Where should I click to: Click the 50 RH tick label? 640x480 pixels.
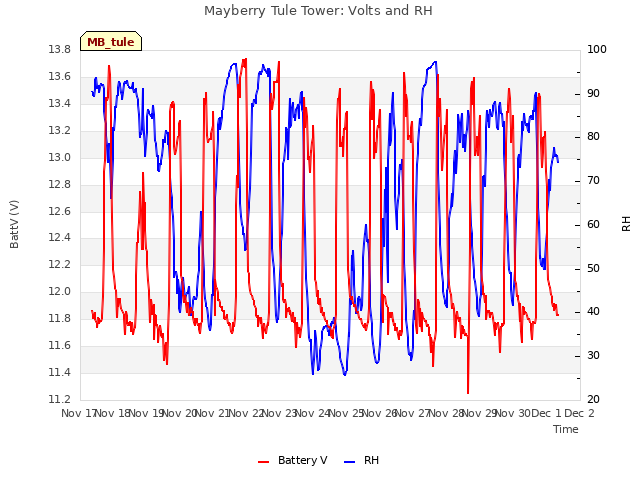pos(593,269)
